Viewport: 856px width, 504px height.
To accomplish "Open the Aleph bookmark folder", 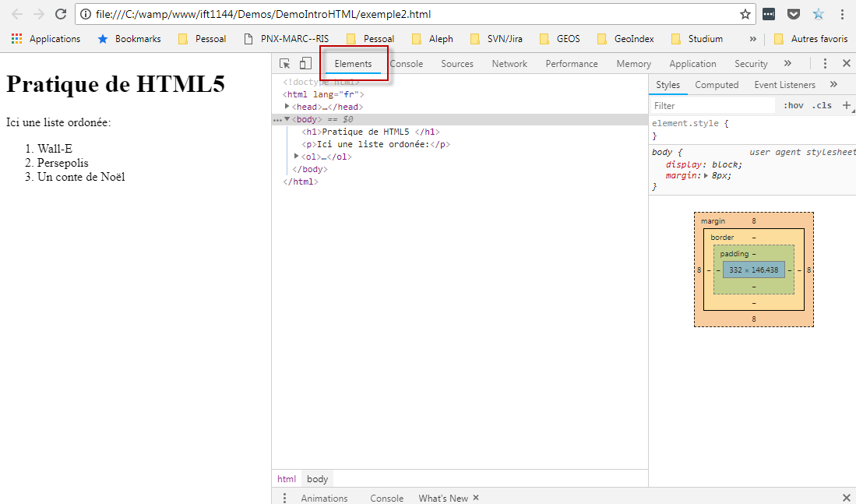I will click(x=432, y=39).
